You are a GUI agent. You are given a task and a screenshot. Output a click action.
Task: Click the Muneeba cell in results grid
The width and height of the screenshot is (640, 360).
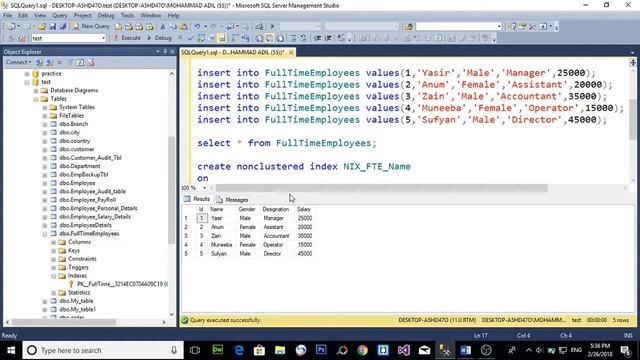222,245
